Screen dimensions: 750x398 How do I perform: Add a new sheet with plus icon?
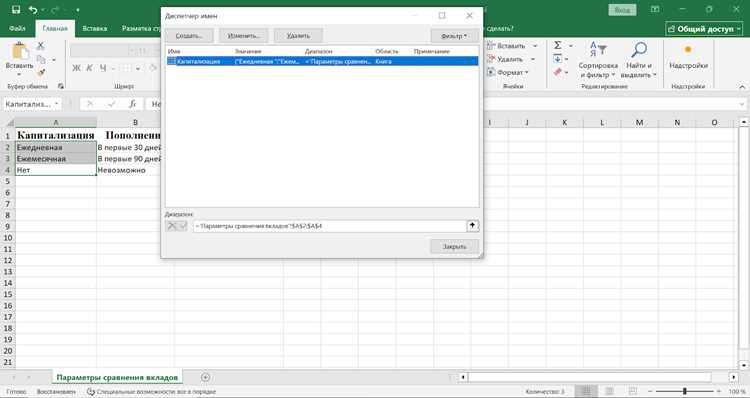click(205, 377)
